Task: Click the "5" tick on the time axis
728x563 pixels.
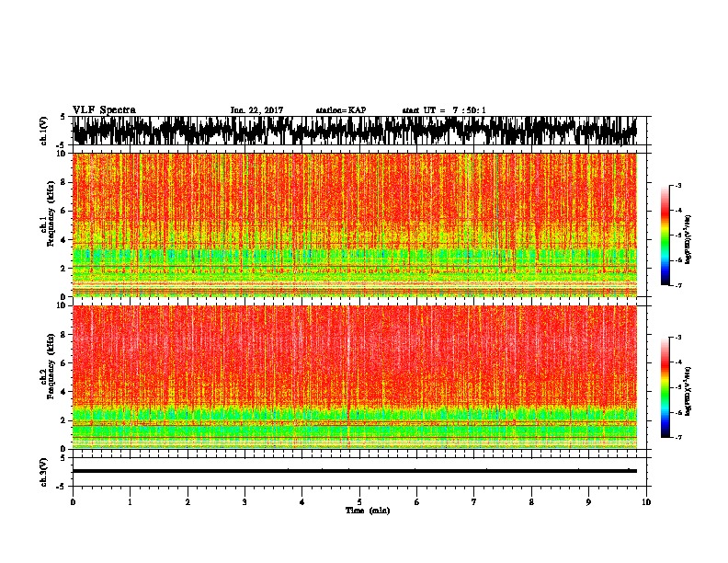Action: point(359,502)
